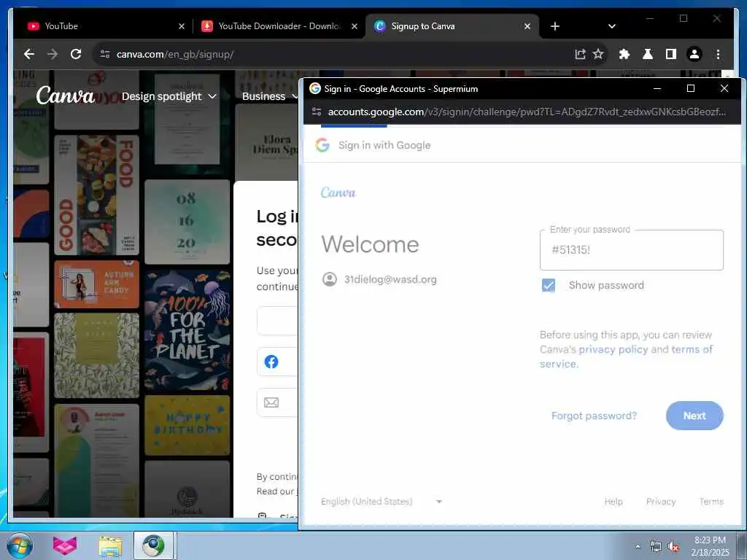The height and width of the screenshot is (560, 747).
Task: Open the pink cat app in taskbar
Action: pyautogui.click(x=65, y=545)
